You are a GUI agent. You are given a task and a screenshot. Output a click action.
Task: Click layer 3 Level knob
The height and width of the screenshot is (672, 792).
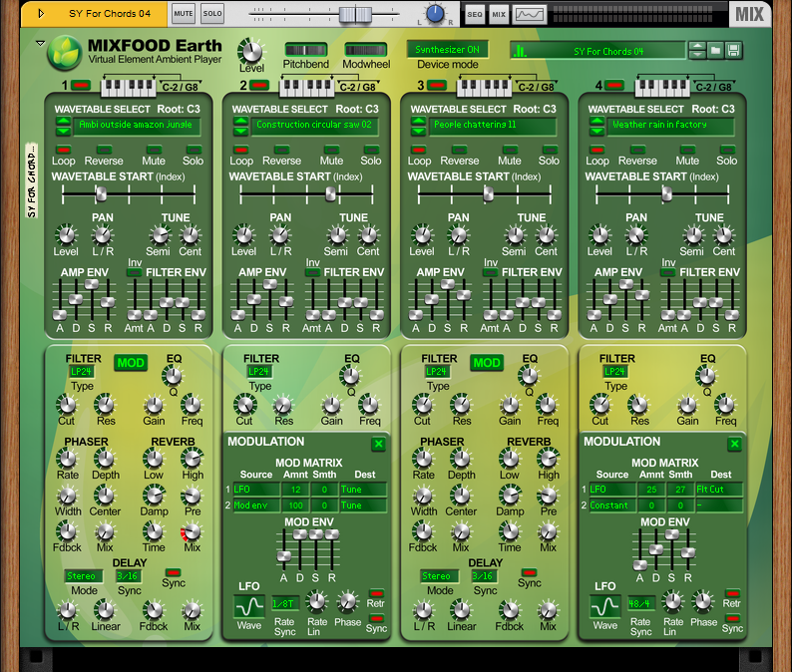pos(422,235)
